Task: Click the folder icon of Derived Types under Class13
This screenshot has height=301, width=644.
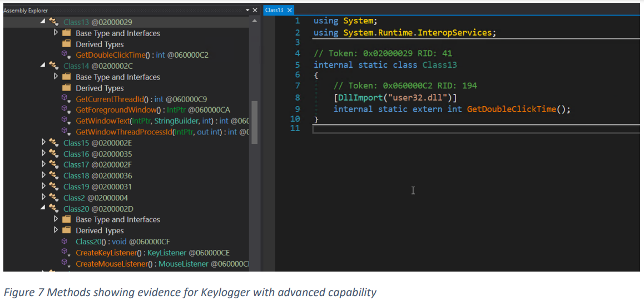Action: [66, 44]
